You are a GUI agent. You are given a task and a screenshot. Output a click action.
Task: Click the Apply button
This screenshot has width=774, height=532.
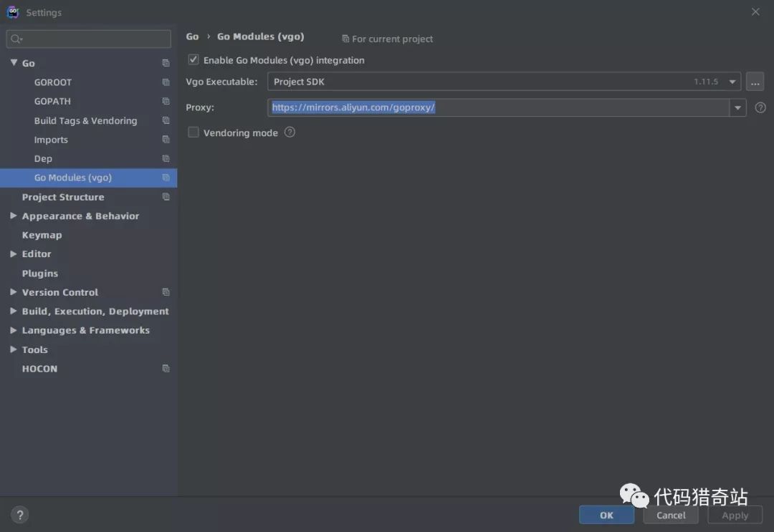pyautogui.click(x=735, y=515)
